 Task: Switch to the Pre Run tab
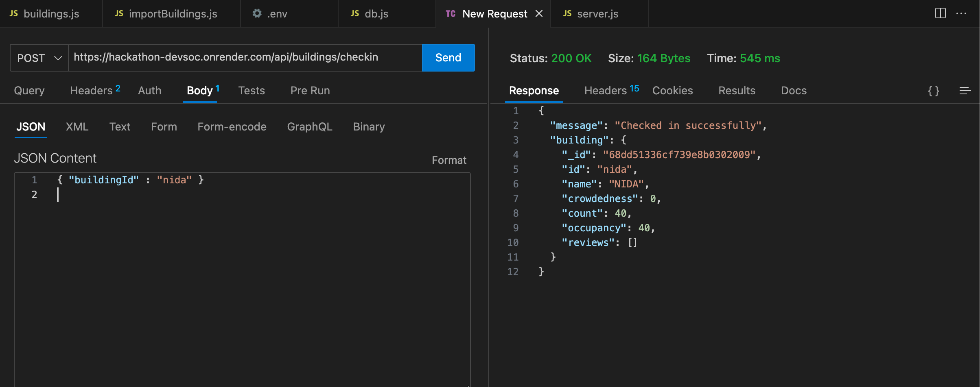310,91
